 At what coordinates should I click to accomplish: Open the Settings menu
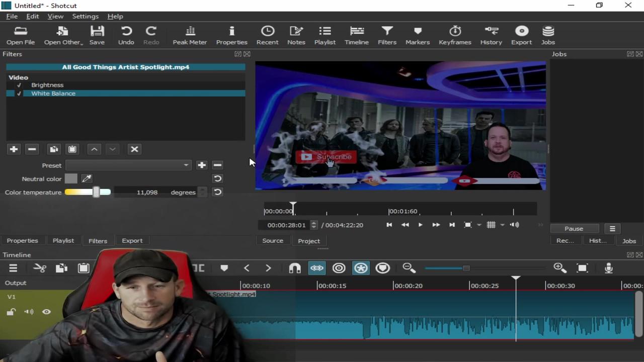tap(85, 16)
